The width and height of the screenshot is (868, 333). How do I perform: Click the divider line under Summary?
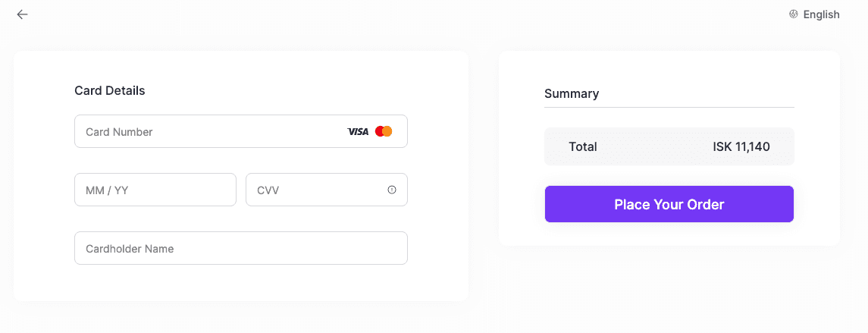[x=669, y=107]
